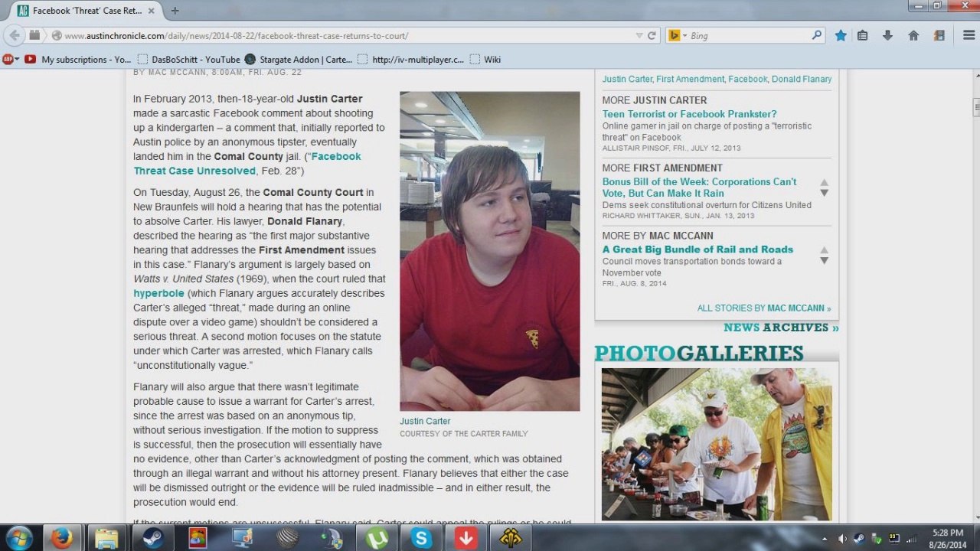Open the 'Justin Carter' tag link in sidebar
This screenshot has height=551, width=980.
pos(626,79)
